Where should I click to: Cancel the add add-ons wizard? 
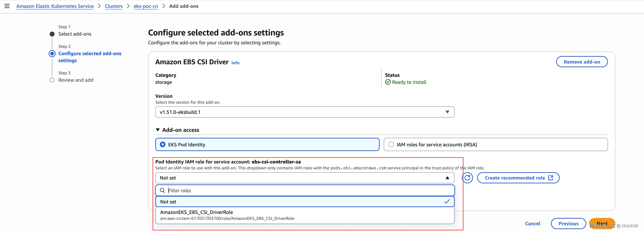point(533,224)
